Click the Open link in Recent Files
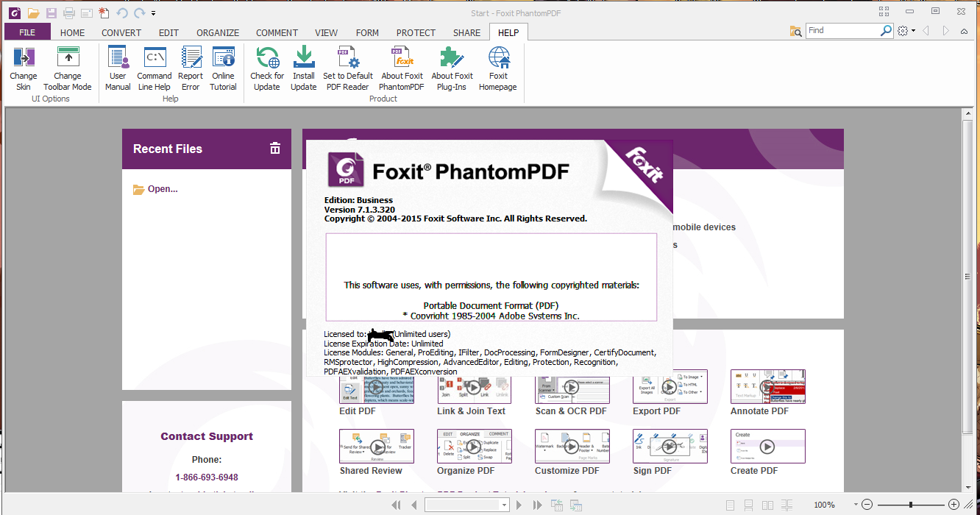The height and width of the screenshot is (515, 980). [x=162, y=188]
